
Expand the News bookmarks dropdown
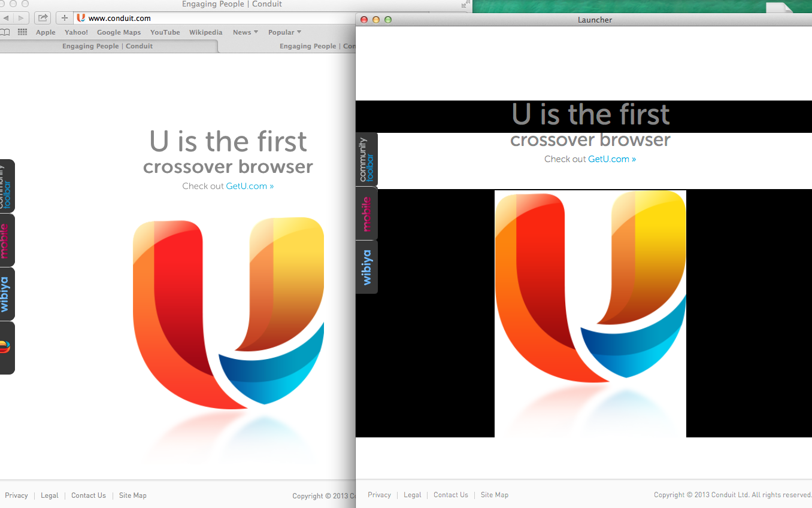(245, 32)
